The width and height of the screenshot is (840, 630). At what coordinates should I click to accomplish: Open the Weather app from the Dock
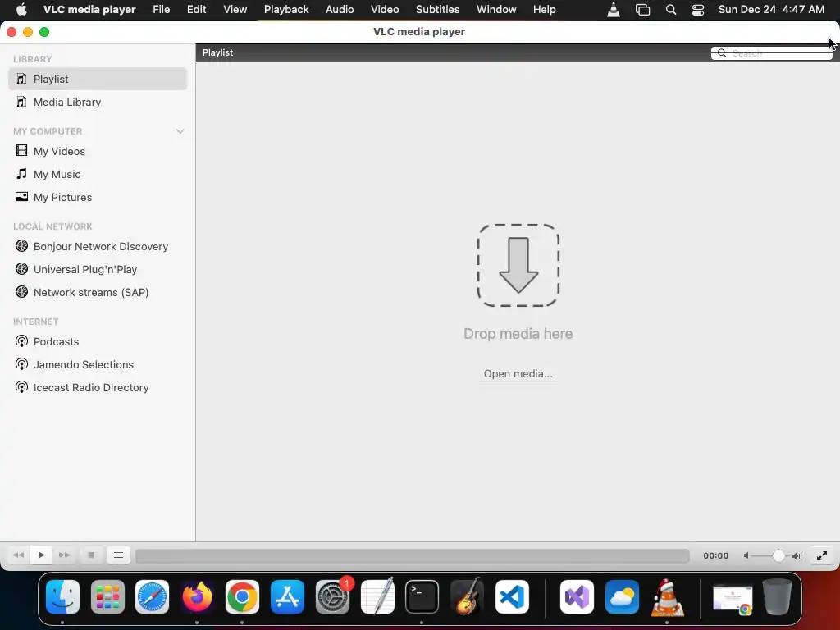622,597
